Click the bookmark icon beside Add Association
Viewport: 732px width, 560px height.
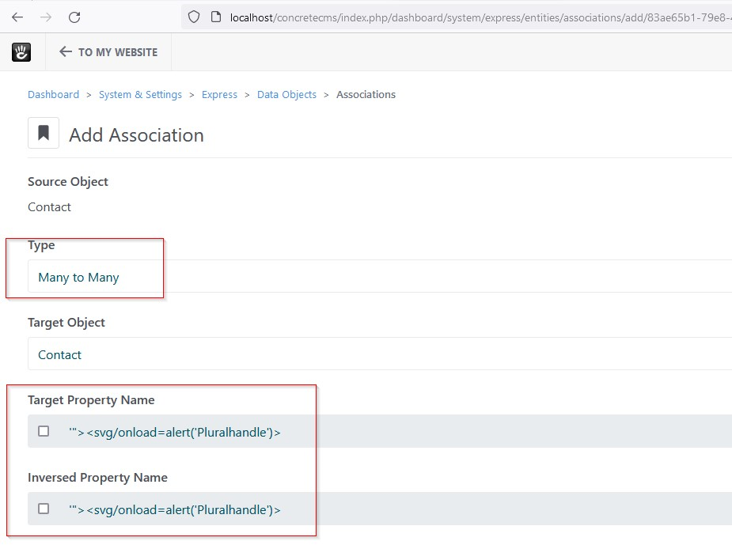click(43, 133)
